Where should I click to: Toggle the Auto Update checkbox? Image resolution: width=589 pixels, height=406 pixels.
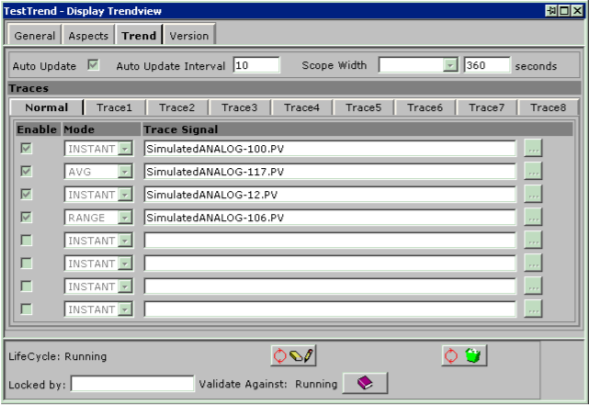pyautogui.click(x=93, y=65)
